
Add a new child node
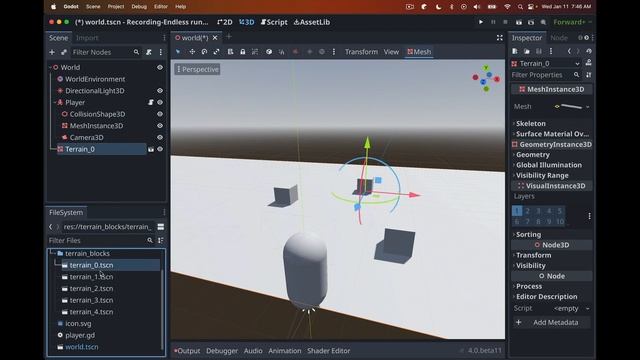[x=52, y=52]
